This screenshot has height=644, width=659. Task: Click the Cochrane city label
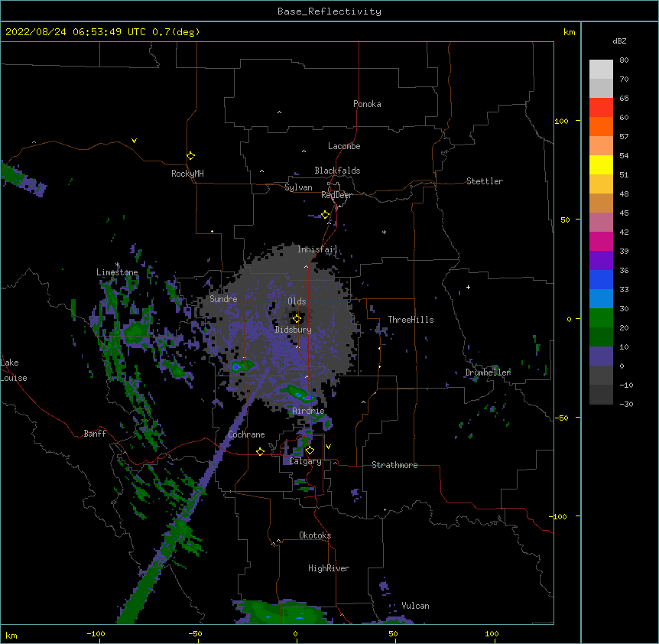pyautogui.click(x=246, y=434)
